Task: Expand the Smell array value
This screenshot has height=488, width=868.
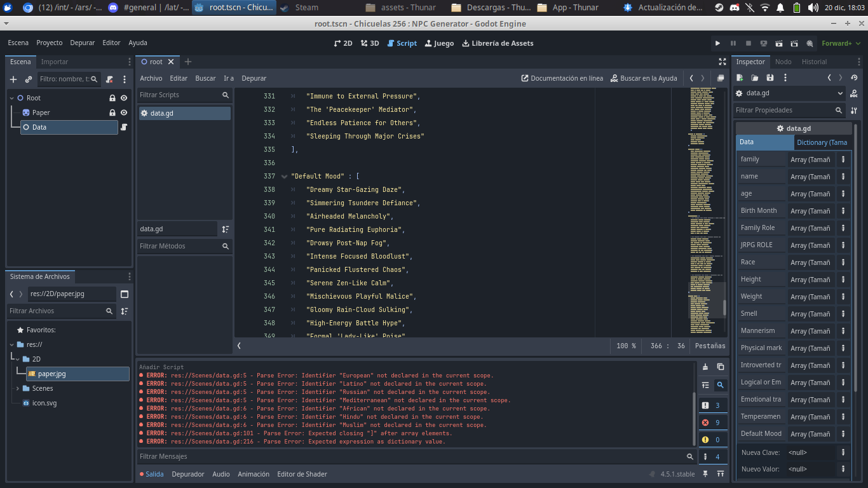Action: 811,314
